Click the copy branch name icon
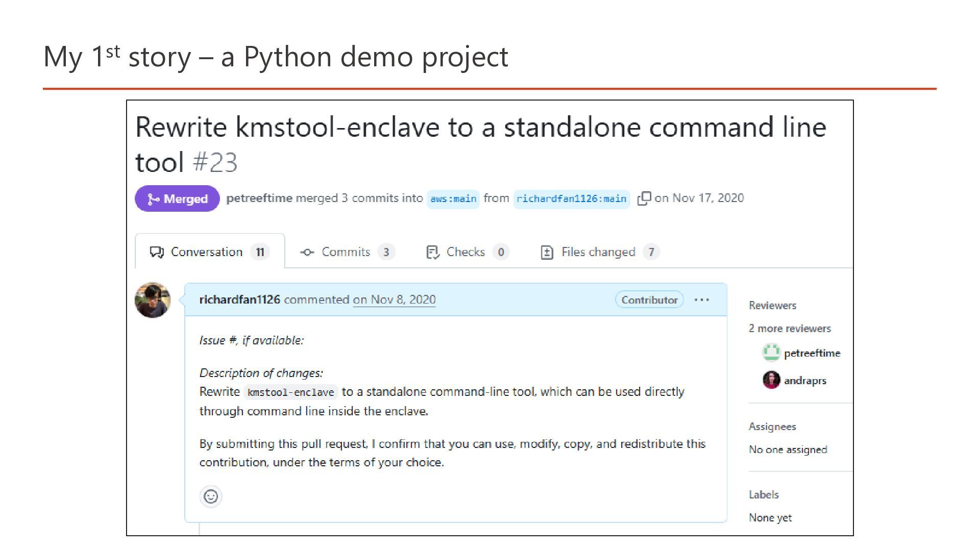The width and height of the screenshot is (980, 551). point(644,198)
